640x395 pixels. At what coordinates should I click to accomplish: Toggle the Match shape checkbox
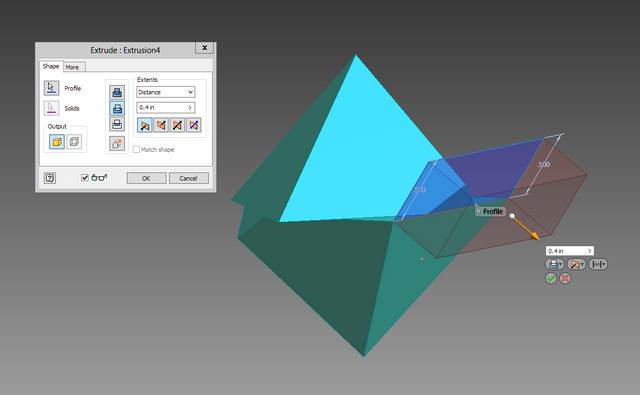[x=136, y=150]
